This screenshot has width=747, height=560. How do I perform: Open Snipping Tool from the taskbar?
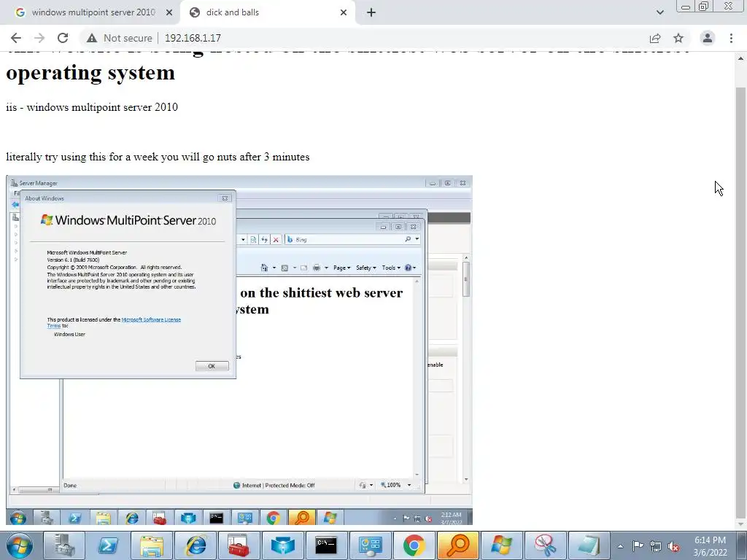(x=546, y=545)
